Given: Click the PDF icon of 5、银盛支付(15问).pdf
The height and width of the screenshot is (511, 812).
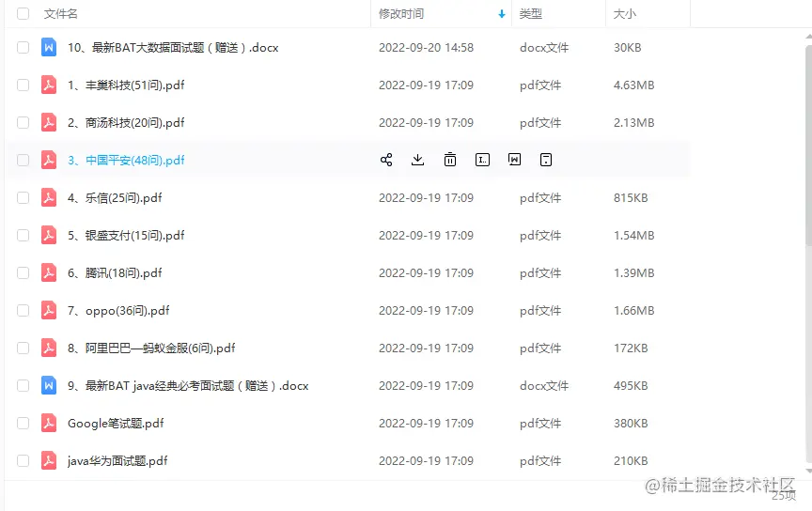Looking at the screenshot, I should 49,235.
